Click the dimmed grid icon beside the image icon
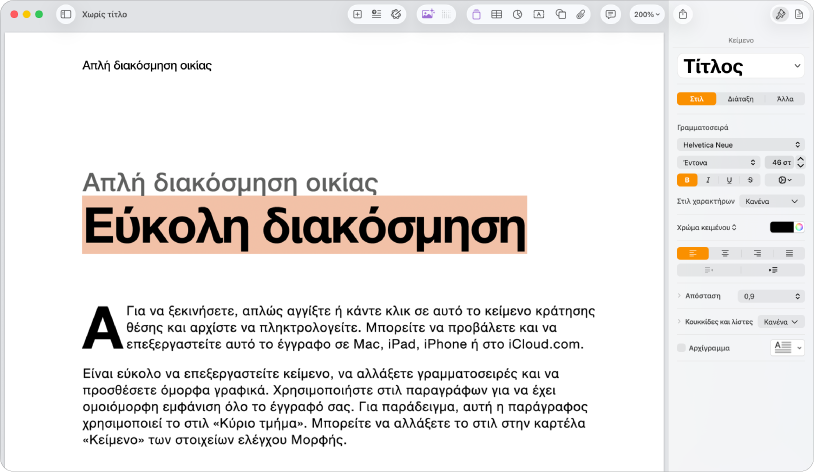The width and height of the screenshot is (814, 473). coord(446,15)
